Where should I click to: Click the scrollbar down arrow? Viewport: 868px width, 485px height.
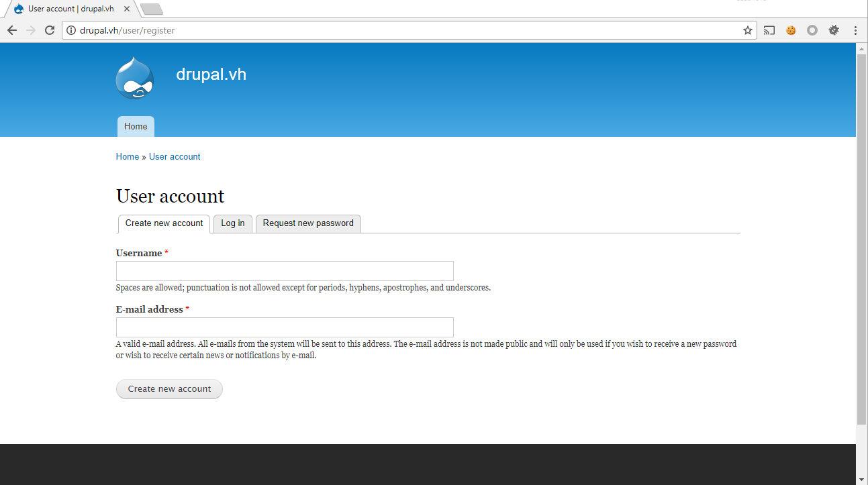(x=861, y=479)
